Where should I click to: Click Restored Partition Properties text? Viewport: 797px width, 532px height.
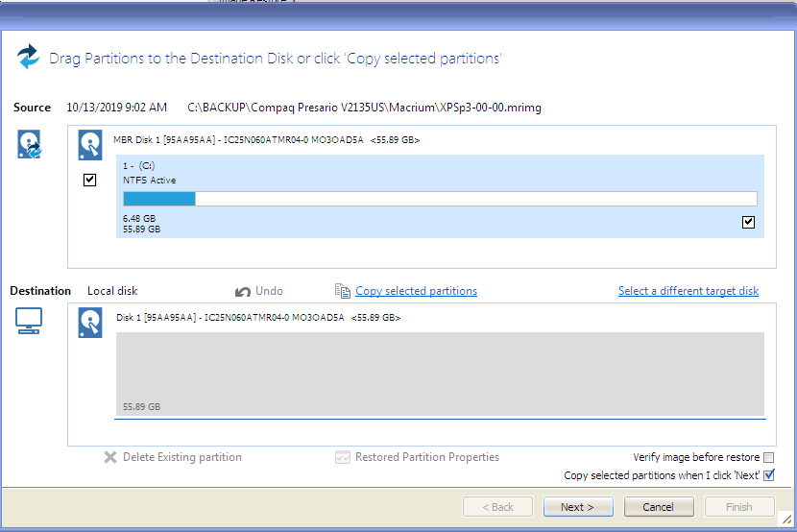427,457
